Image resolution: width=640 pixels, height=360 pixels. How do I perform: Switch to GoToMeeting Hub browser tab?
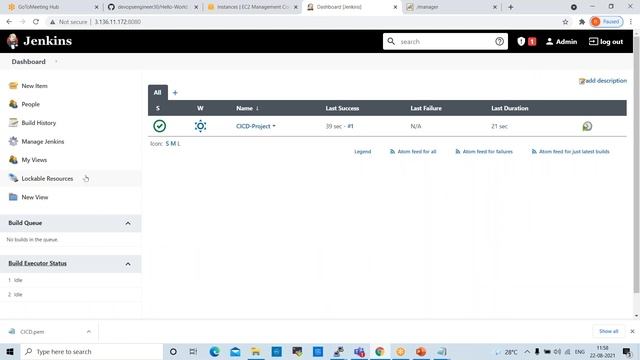tap(53, 7)
